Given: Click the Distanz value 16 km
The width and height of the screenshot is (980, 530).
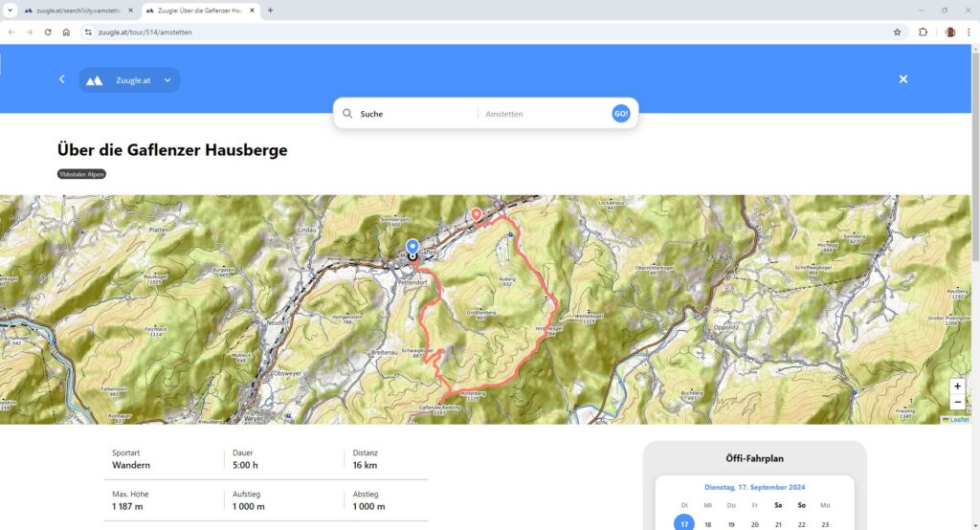Looking at the screenshot, I should tap(365, 465).
